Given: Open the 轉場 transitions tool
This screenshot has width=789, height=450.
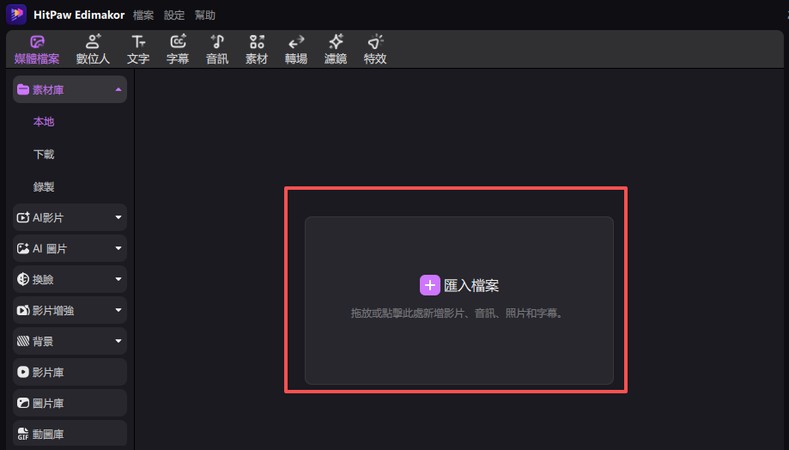Looking at the screenshot, I should click(296, 49).
